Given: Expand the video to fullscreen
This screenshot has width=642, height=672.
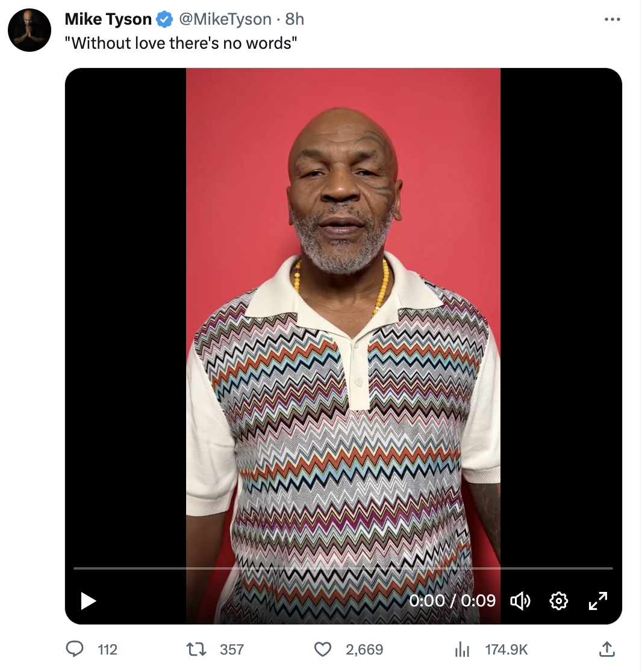Looking at the screenshot, I should [x=598, y=601].
